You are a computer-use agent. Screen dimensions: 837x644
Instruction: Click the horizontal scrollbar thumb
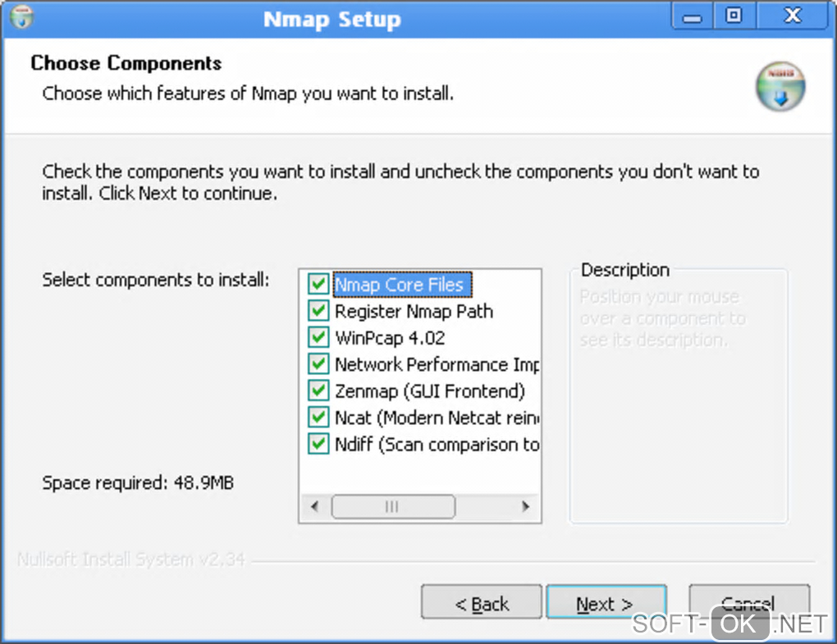click(392, 507)
